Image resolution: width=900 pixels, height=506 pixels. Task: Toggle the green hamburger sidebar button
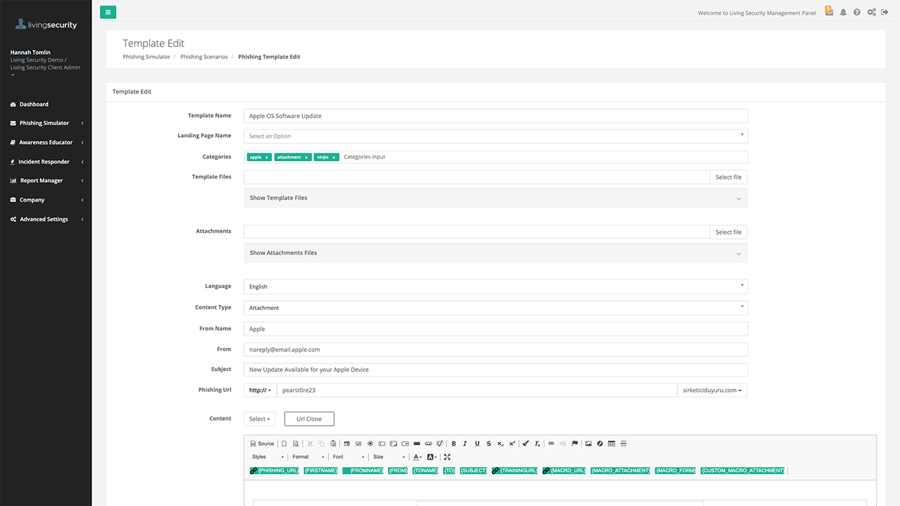click(108, 12)
